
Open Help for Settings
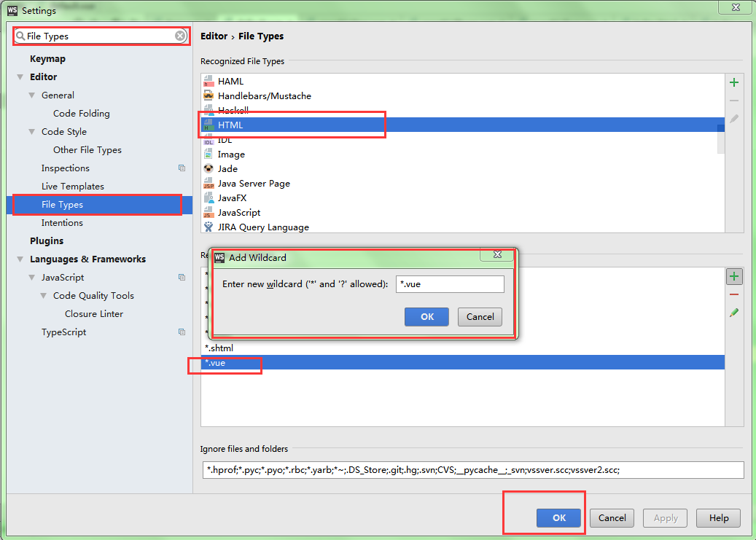click(718, 518)
